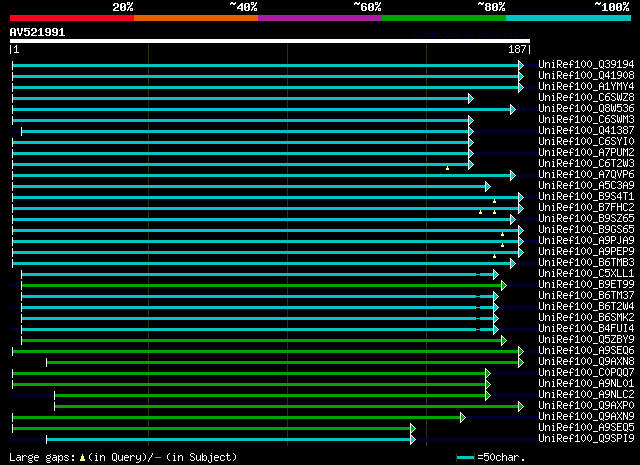The height and width of the screenshot is (465, 640).
Task: Click the orange ~40% legend color segment
Action: 196,18
